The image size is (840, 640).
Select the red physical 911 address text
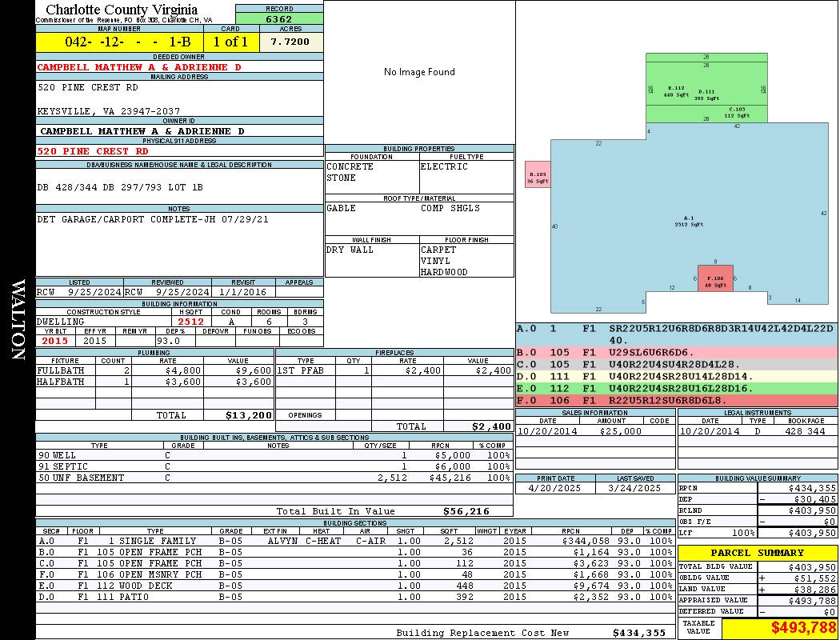(x=93, y=151)
